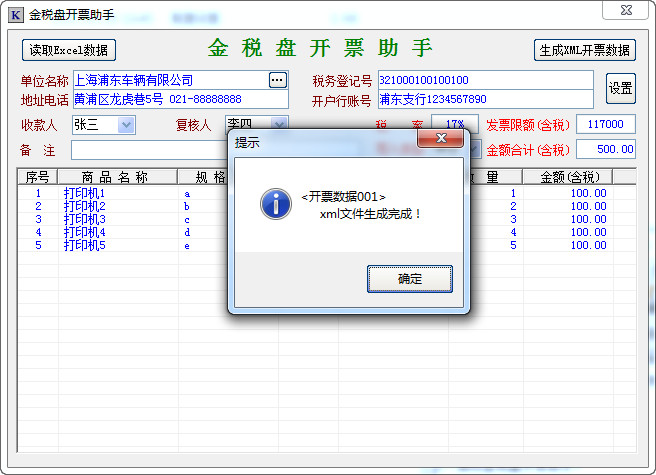Click the 100.00 amount in 打印机1 row
This screenshot has height=475, width=656.
pos(588,193)
